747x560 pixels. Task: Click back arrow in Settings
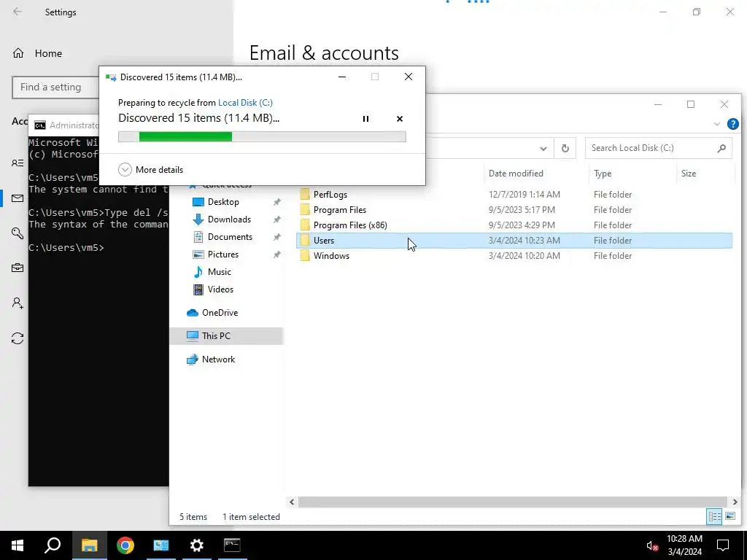[x=18, y=12]
